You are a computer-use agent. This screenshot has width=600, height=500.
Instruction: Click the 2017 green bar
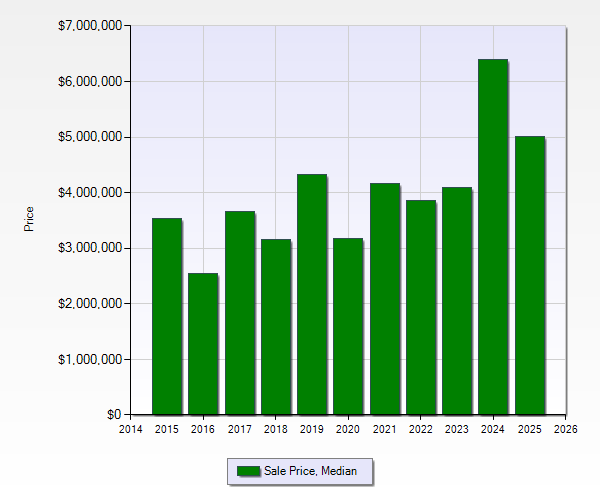(239, 313)
